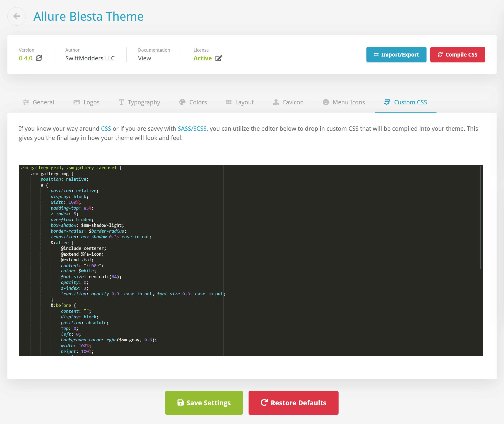The height and width of the screenshot is (424, 504).
Task: Open the Typography tab
Action: point(139,102)
